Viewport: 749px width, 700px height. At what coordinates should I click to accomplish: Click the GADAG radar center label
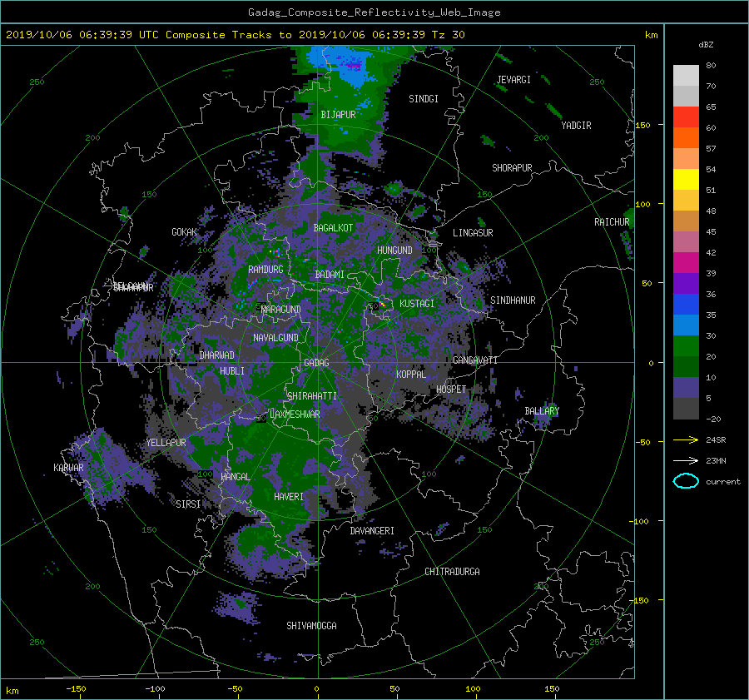(x=317, y=363)
